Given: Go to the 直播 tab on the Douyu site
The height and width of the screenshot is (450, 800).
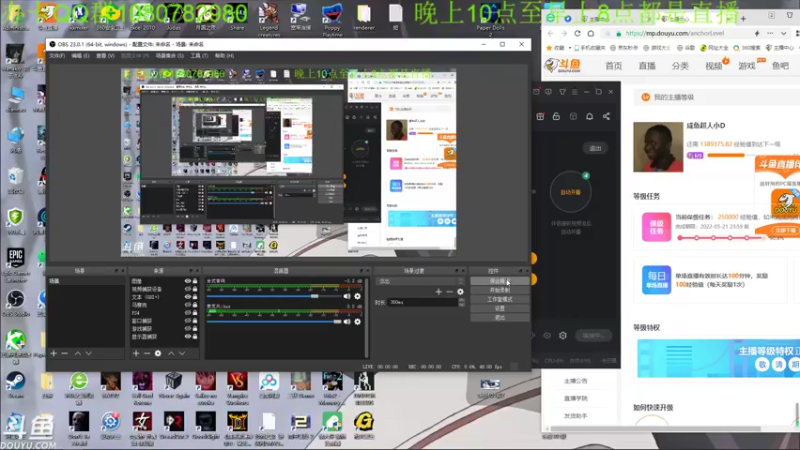Looking at the screenshot, I should (x=647, y=66).
